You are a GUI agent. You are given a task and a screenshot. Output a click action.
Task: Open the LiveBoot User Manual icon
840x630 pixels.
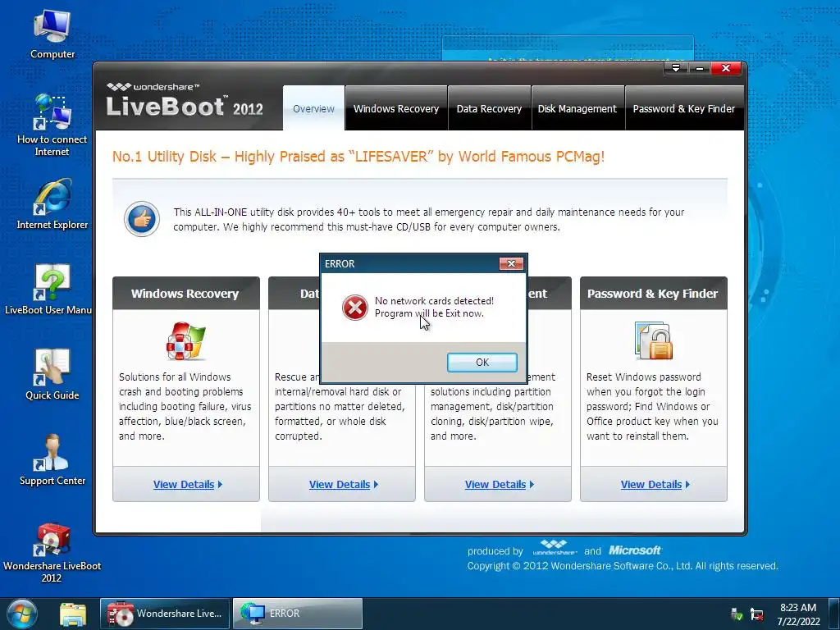pyautogui.click(x=48, y=290)
